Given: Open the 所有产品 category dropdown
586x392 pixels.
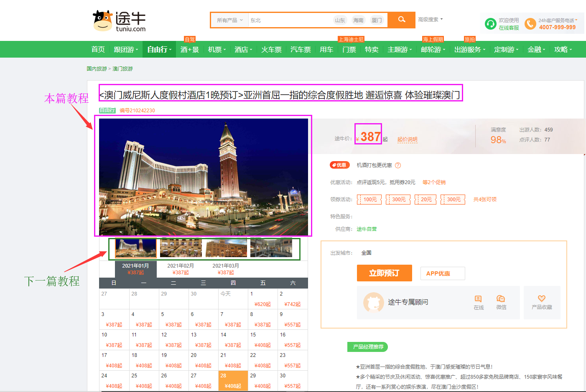Looking at the screenshot, I should click(x=229, y=20).
